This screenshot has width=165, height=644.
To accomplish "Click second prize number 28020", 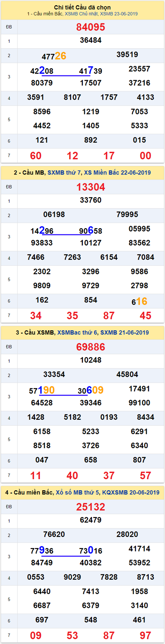I will point(127,535).
